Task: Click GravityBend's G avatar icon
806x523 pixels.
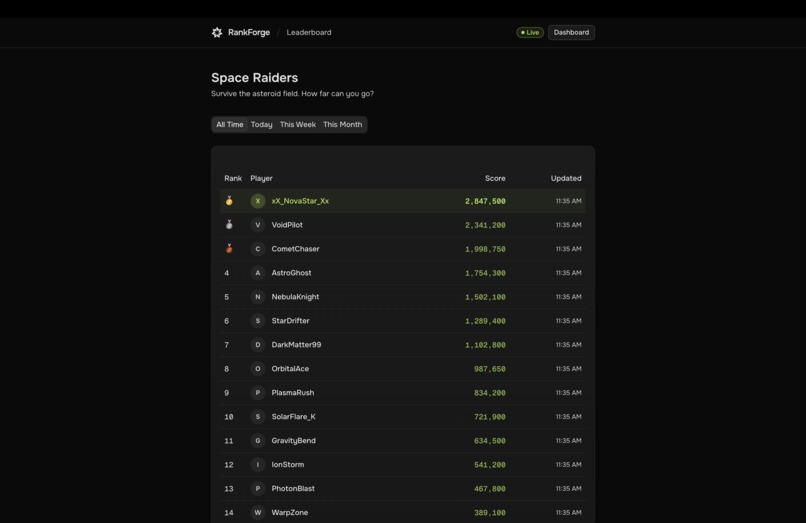Action: 258,441
